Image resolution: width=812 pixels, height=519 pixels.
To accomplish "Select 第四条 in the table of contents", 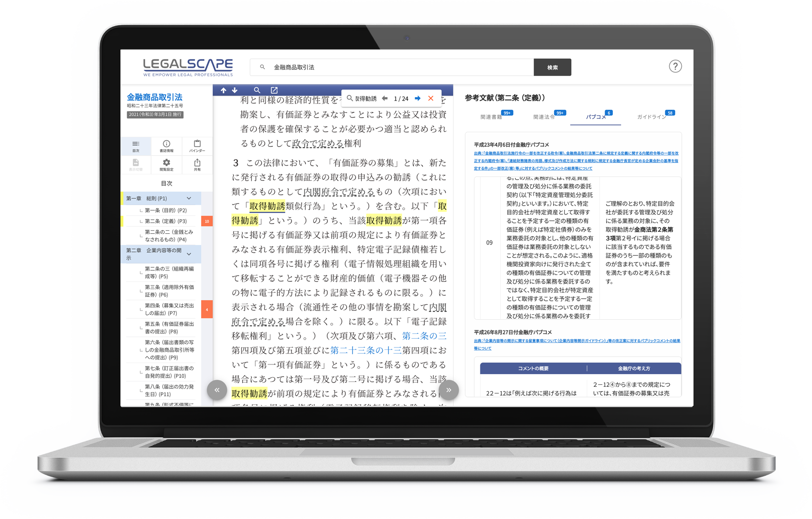I will click(x=169, y=309).
